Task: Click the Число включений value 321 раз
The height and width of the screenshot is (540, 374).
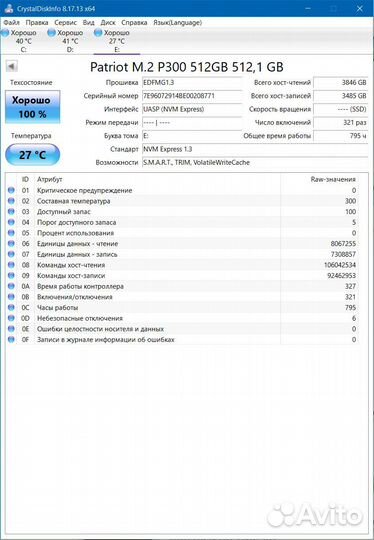Action: [341, 123]
